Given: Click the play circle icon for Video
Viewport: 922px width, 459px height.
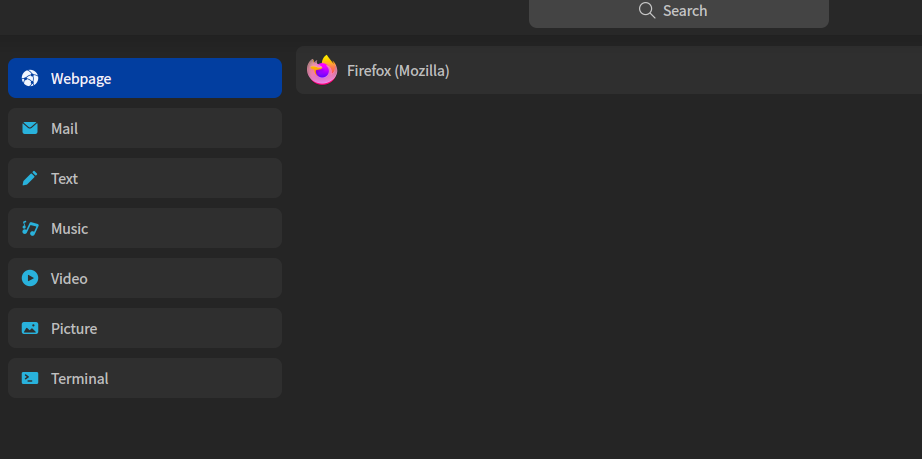Looking at the screenshot, I should pos(30,278).
